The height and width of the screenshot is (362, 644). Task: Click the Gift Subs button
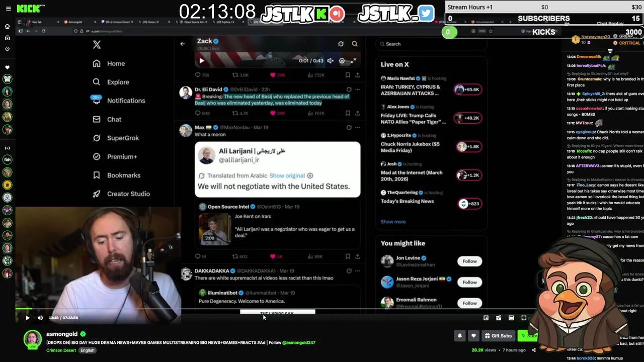coord(498,336)
